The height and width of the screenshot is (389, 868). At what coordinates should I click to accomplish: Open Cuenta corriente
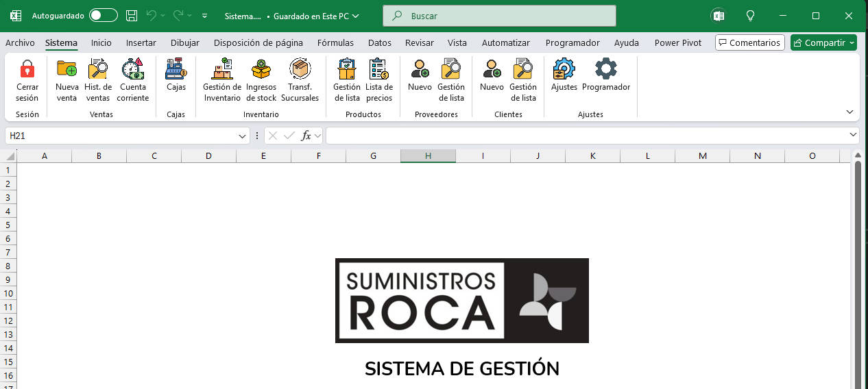(x=132, y=81)
